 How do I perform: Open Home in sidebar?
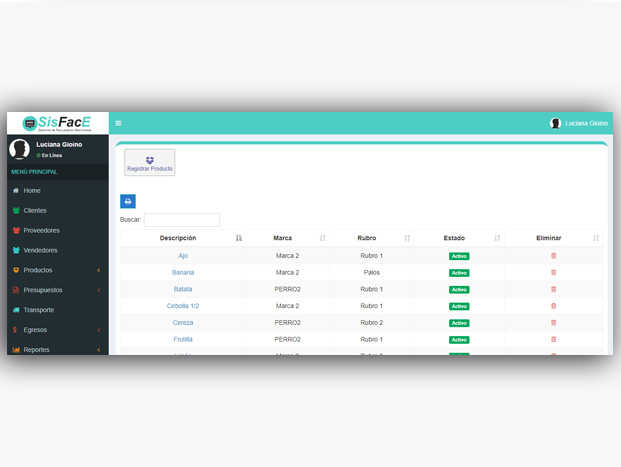point(57,191)
